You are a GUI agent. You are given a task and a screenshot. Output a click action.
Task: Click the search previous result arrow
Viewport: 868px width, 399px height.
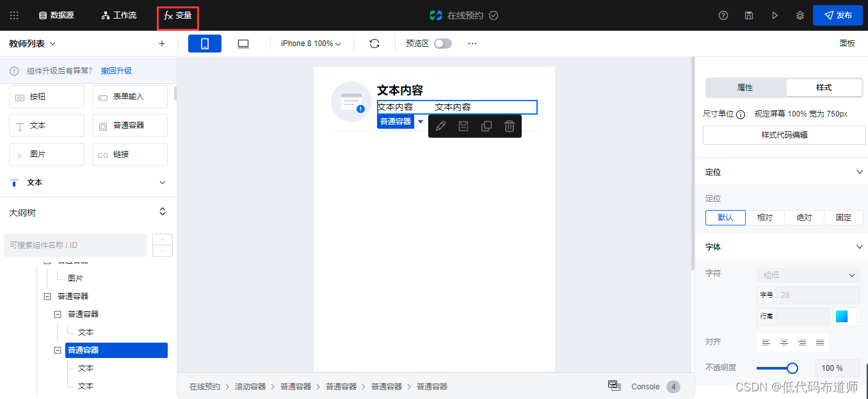pyautogui.click(x=163, y=240)
